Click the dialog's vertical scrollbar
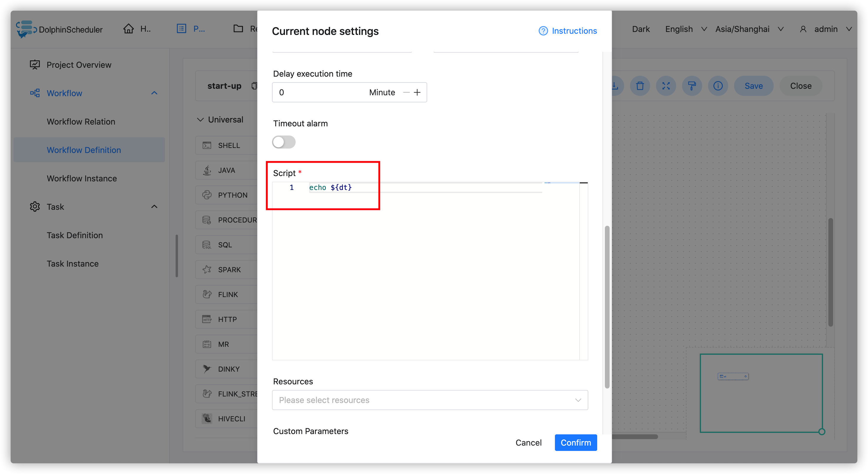Image resolution: width=868 pixels, height=474 pixels. coord(607,307)
